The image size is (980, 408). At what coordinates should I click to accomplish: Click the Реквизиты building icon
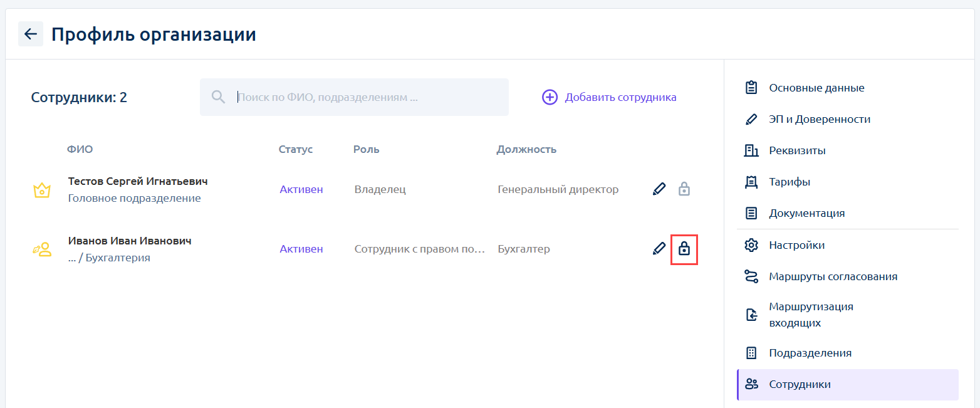[x=751, y=150]
